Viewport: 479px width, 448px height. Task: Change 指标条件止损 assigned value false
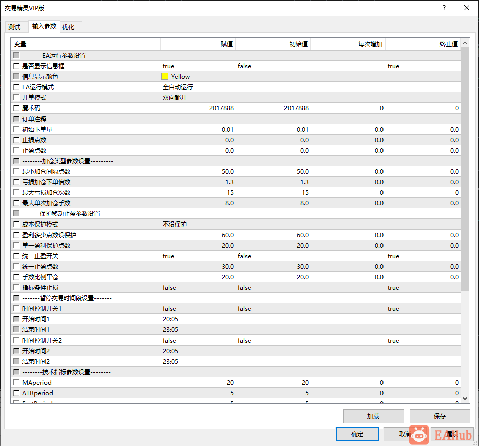[198, 287]
